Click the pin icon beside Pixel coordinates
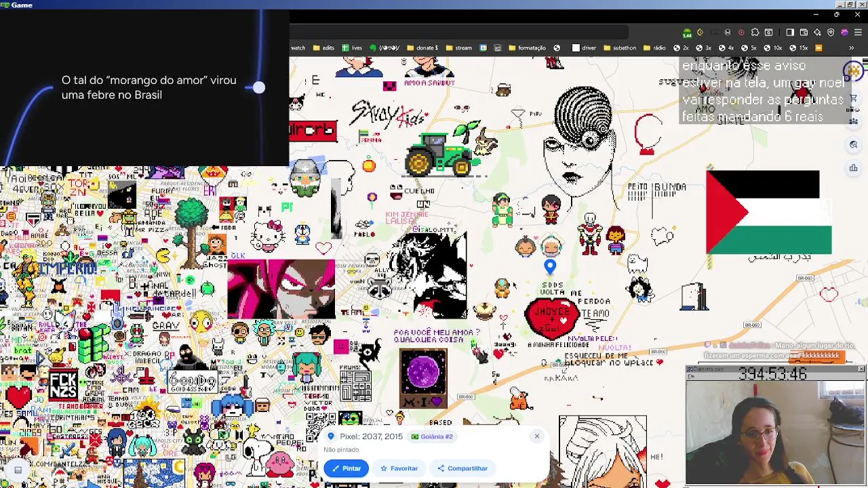This screenshot has height=488, width=868. tap(331, 436)
